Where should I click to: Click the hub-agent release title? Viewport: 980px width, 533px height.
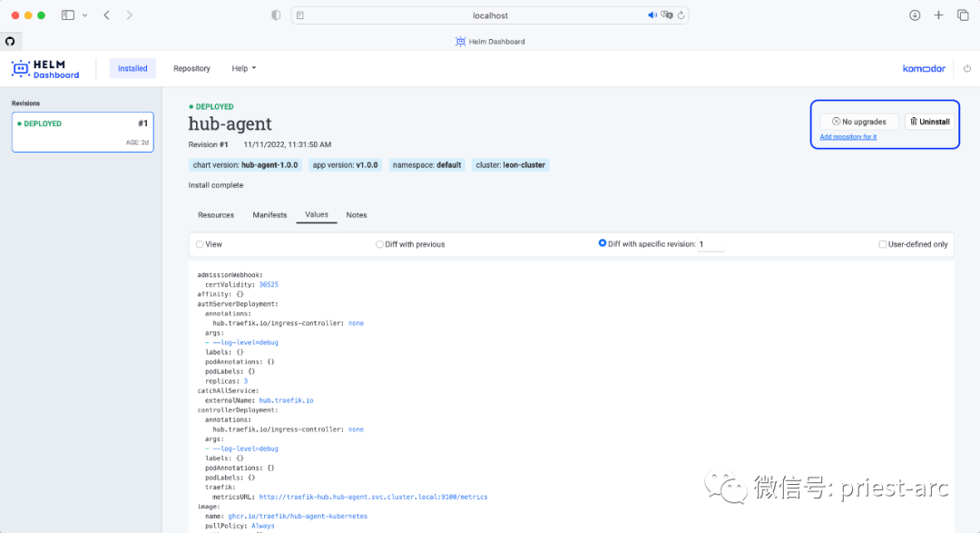click(x=230, y=123)
